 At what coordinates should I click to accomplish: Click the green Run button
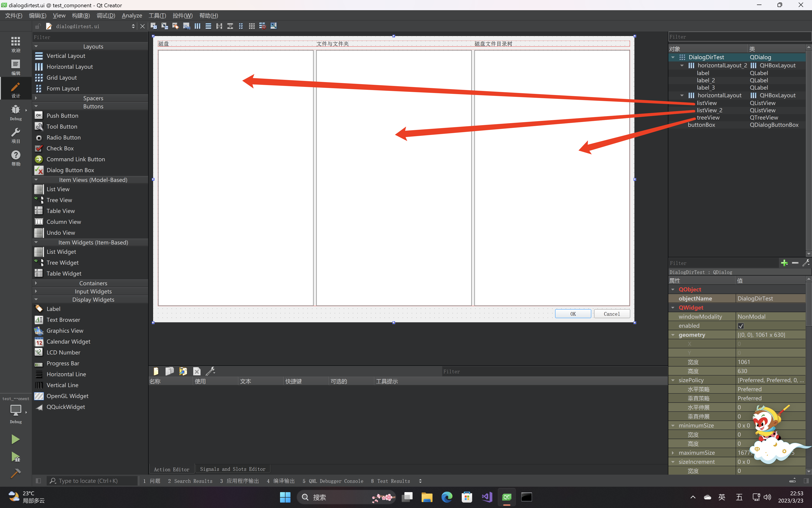(15, 439)
